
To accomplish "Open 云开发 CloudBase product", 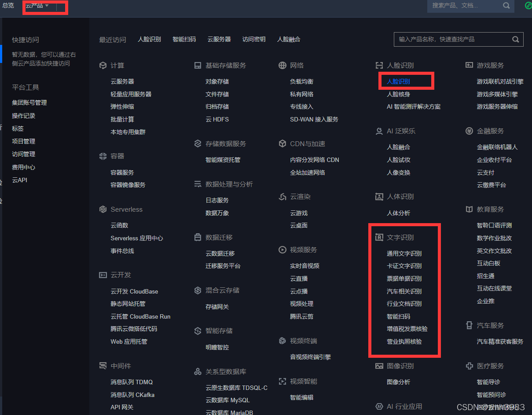I will 134,291.
